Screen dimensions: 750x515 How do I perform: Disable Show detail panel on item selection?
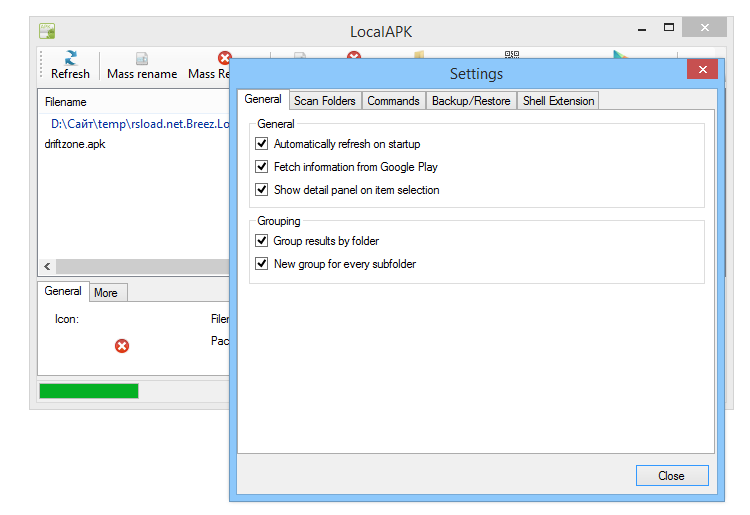[262, 189]
